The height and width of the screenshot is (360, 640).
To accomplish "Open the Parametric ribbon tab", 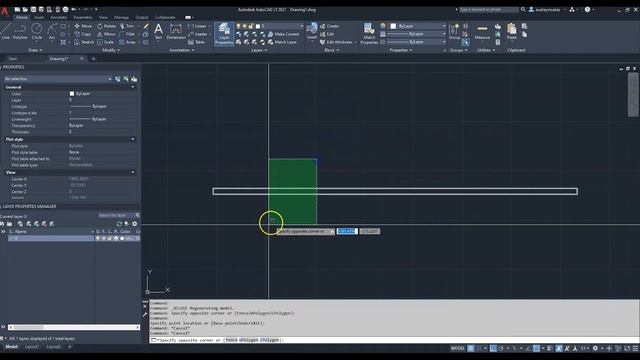I will [x=83, y=18].
